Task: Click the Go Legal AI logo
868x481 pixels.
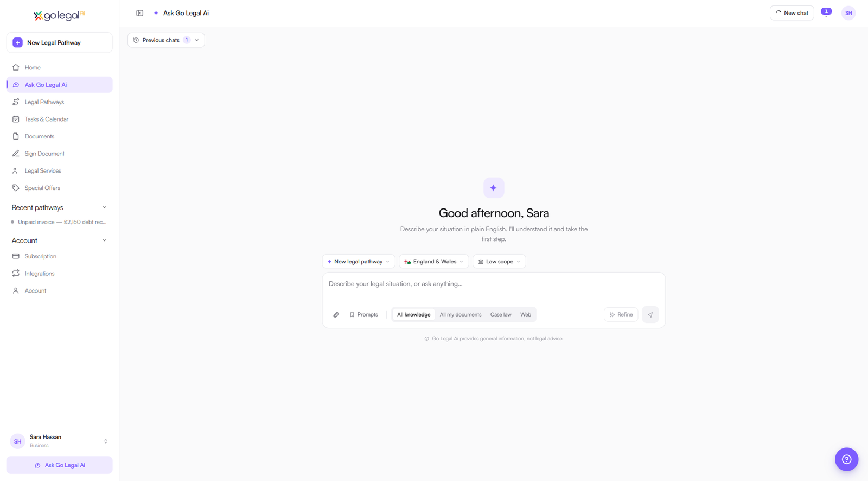Action: (x=59, y=15)
